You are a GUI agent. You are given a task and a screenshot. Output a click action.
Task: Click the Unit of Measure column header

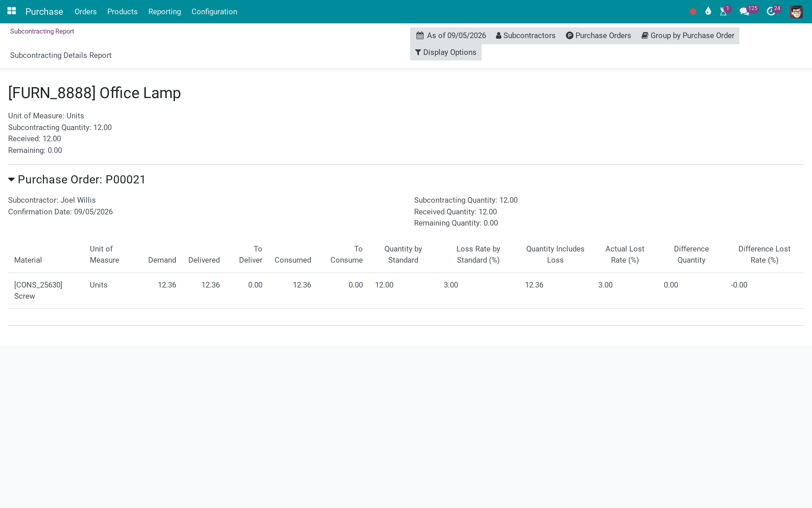coord(104,254)
